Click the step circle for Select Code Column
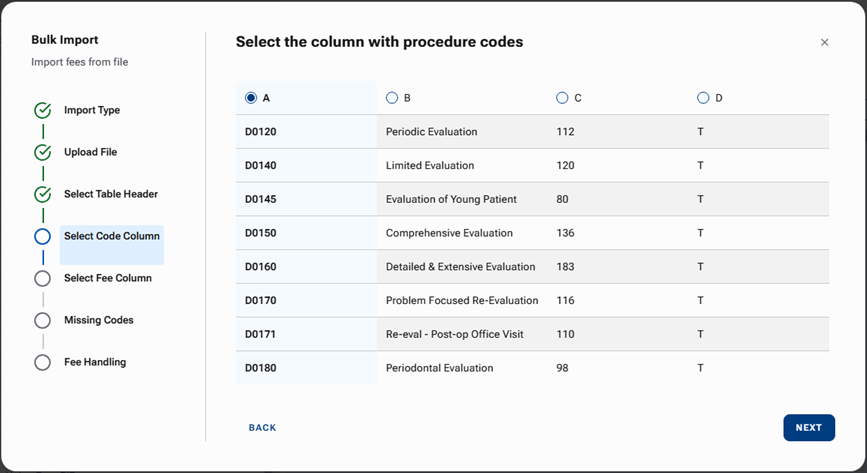 click(42, 237)
